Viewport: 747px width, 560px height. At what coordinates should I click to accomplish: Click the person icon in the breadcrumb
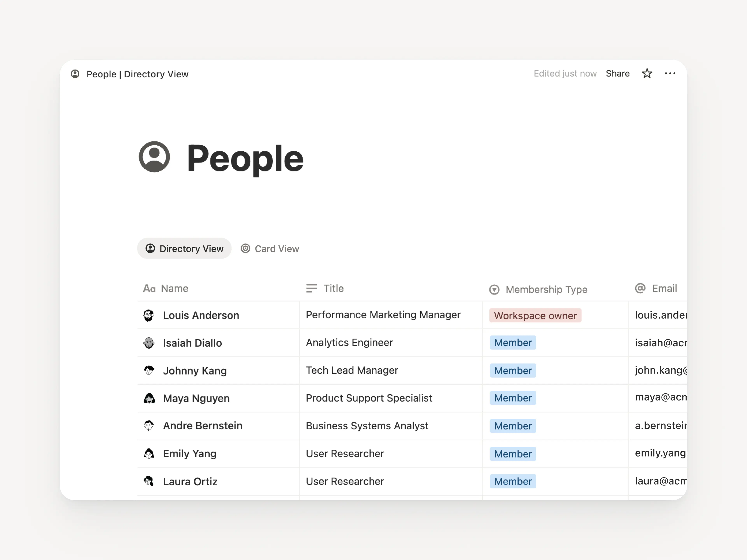click(75, 74)
